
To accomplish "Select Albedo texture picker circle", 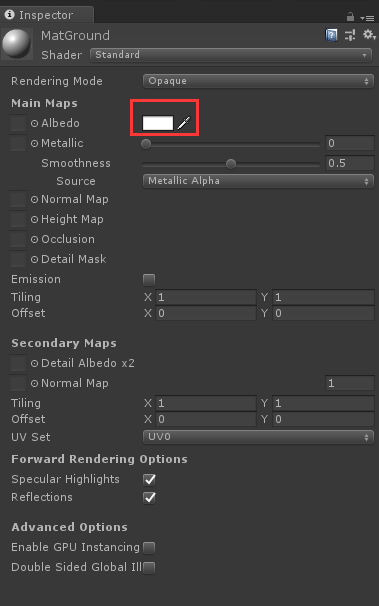I will pos(34,123).
